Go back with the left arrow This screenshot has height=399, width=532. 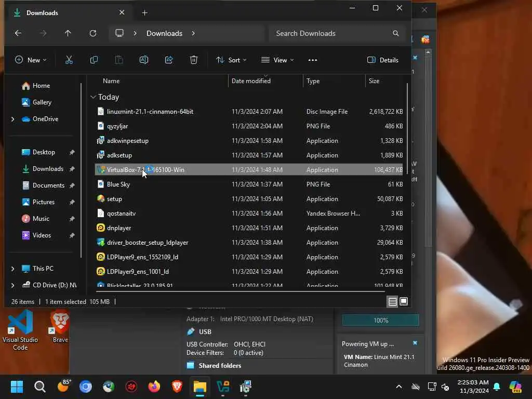18,33
